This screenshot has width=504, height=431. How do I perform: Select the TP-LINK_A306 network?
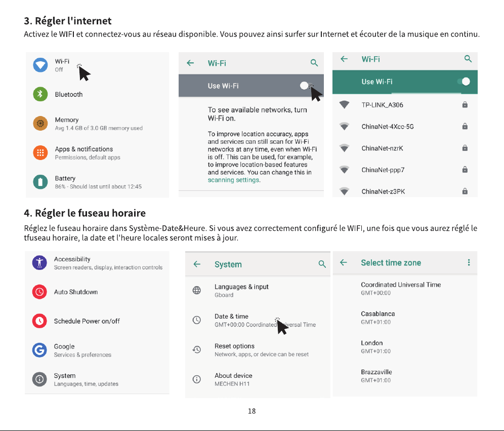[x=405, y=105]
